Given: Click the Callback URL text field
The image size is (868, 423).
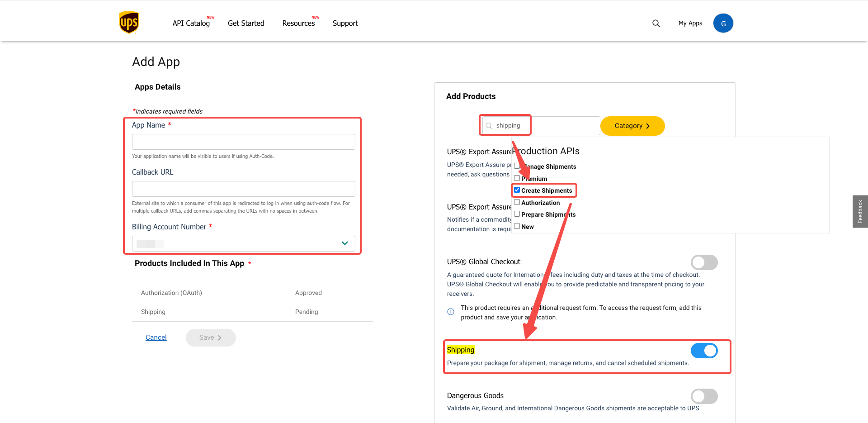Looking at the screenshot, I should coord(243,189).
